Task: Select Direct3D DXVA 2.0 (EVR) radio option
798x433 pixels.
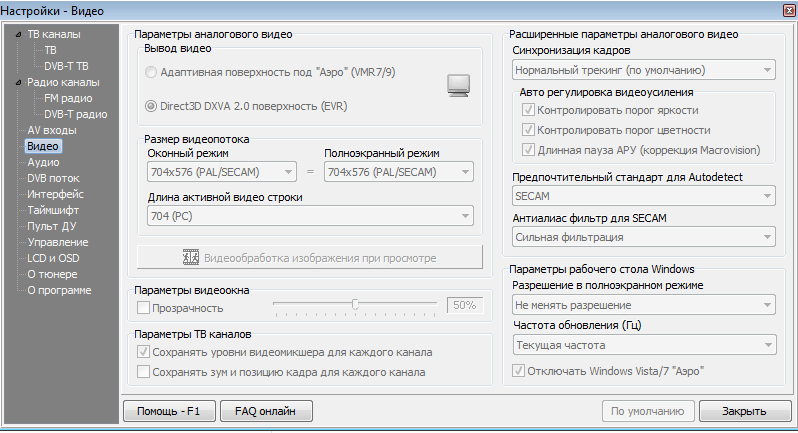Action: click(151, 105)
